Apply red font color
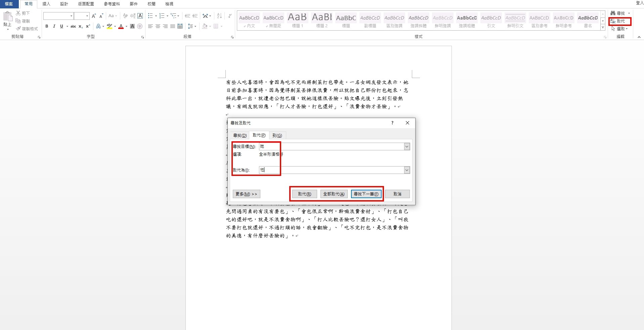644x330 pixels. point(121,26)
